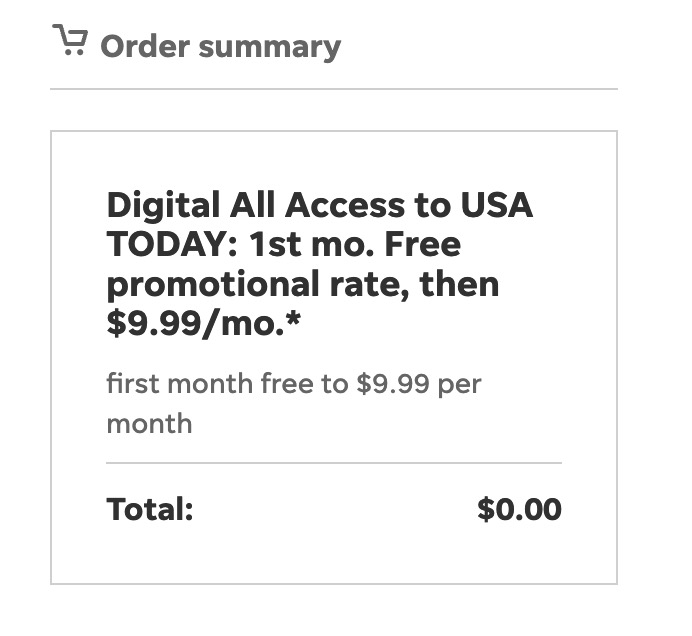Click the "$0.00" total amount
Screen dimensions: 692x636
(519, 509)
